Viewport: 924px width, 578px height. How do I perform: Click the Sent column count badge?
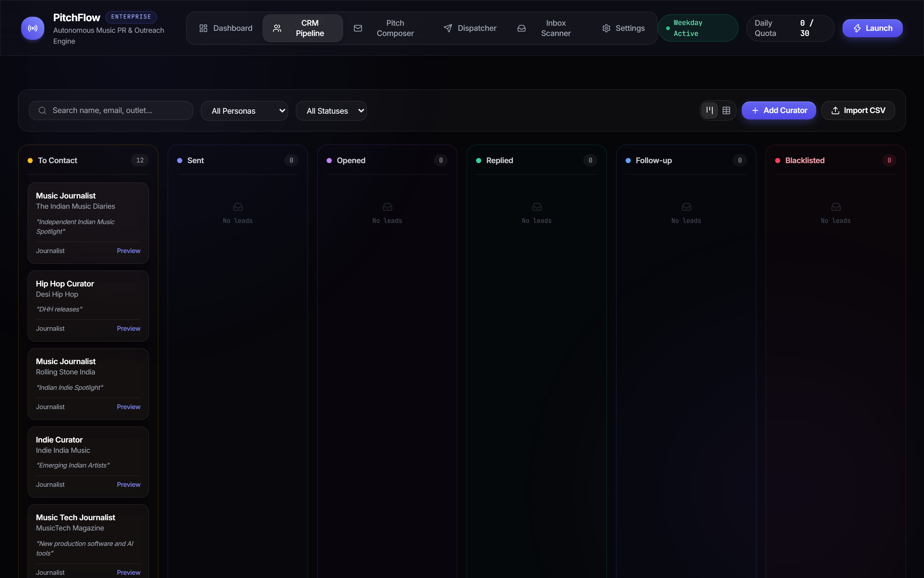tap(291, 161)
